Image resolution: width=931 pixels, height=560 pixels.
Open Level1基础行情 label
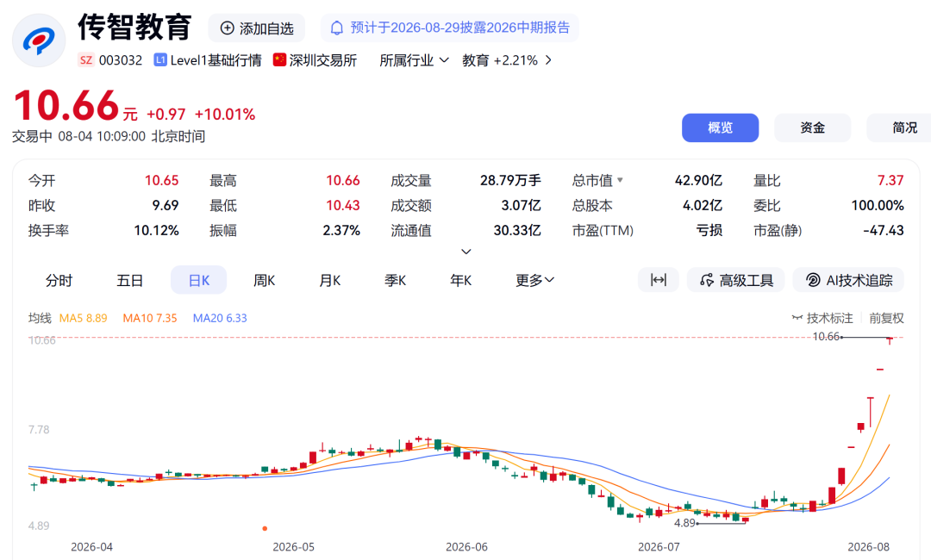point(216,60)
